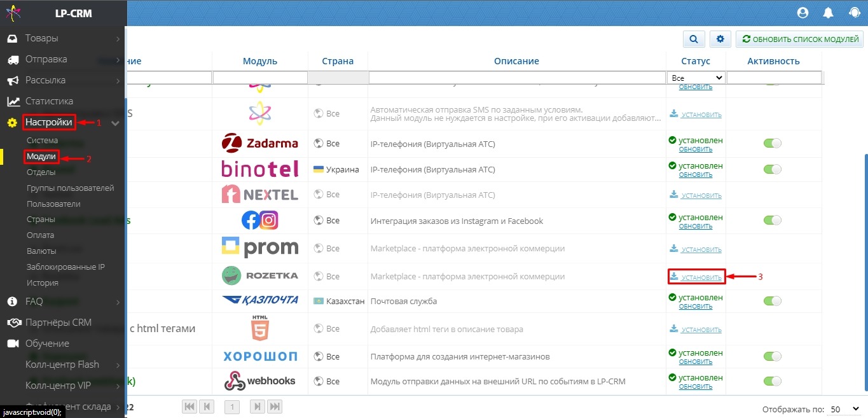The height and width of the screenshot is (418, 868).
Task: Open Заблокированные IP settings item
Action: click(x=65, y=267)
